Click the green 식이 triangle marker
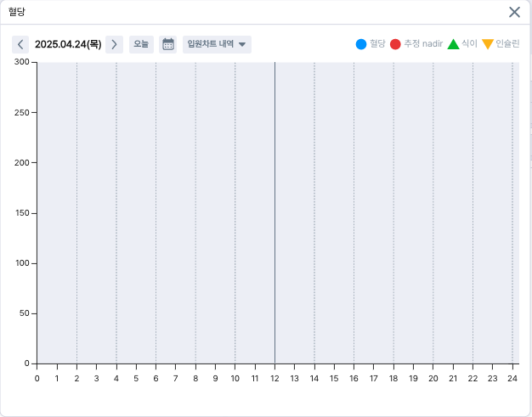The width and height of the screenshot is (532, 417). (x=453, y=44)
